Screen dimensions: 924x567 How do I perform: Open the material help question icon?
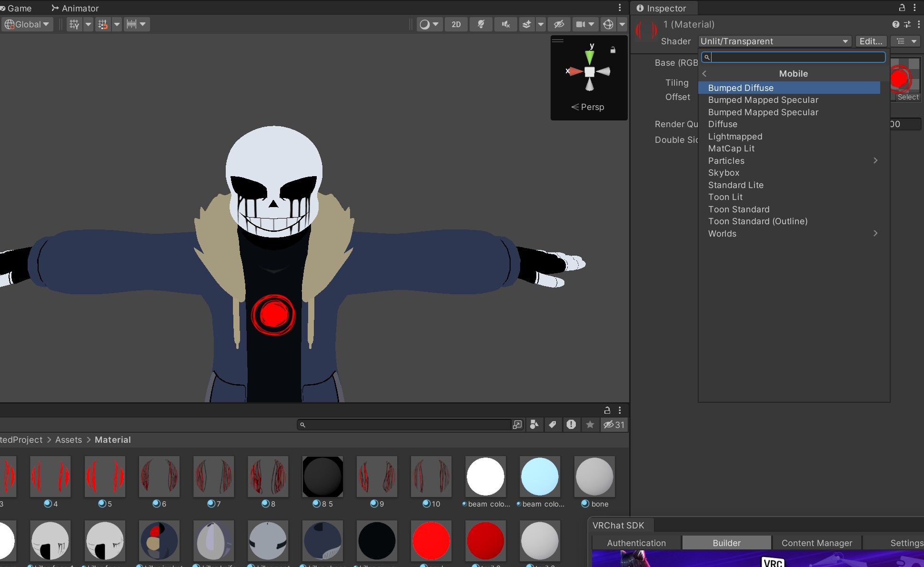tap(895, 24)
